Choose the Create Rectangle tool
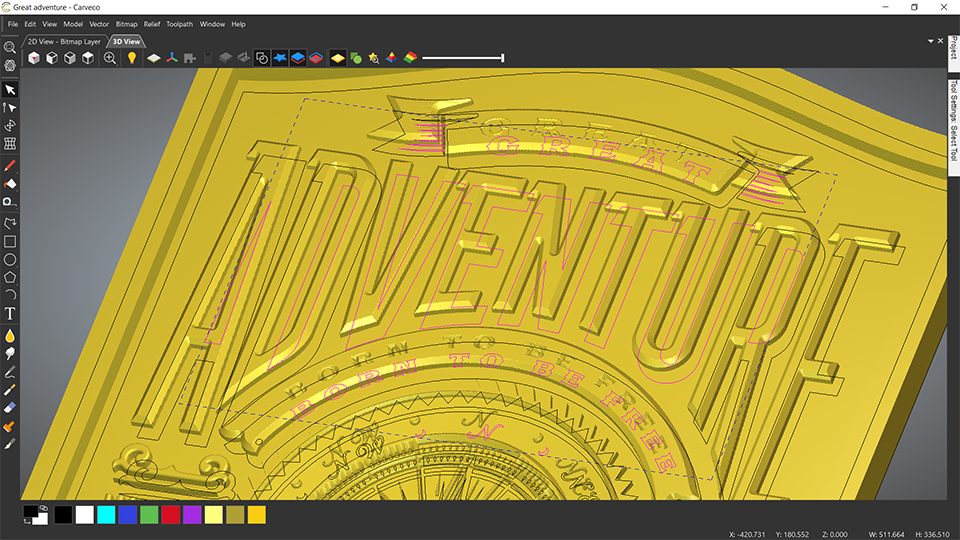Viewport: 960px width, 540px height. tap(10, 241)
